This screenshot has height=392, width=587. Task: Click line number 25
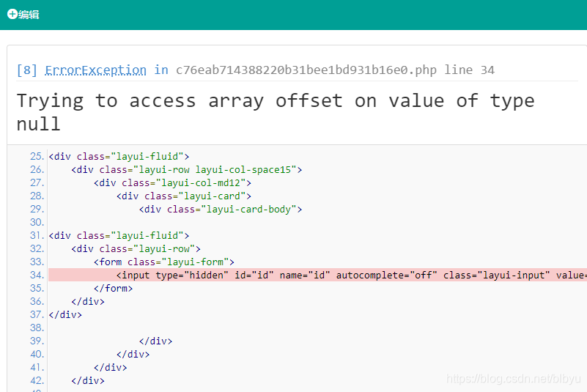pos(37,156)
